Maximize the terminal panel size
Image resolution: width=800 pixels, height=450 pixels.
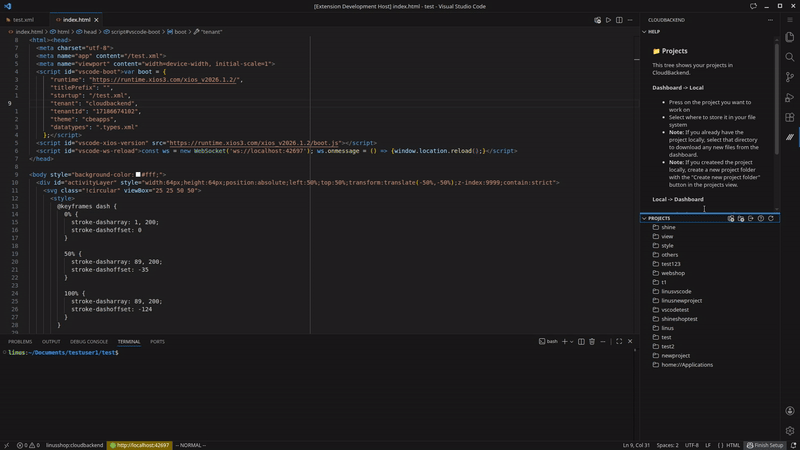619,341
